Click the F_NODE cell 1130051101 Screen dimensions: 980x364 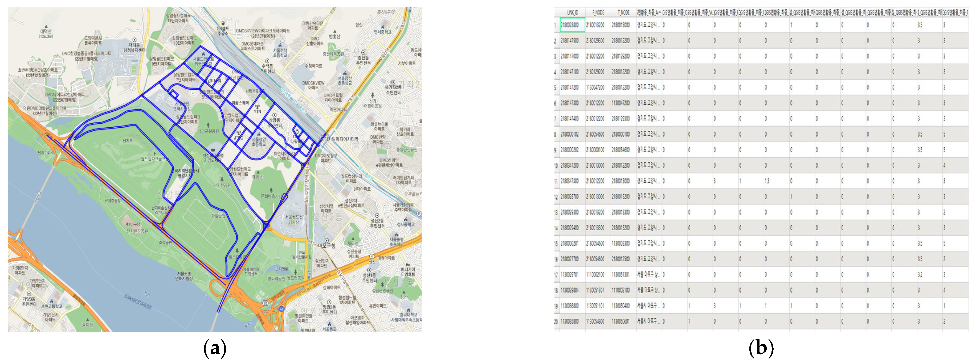(x=595, y=306)
